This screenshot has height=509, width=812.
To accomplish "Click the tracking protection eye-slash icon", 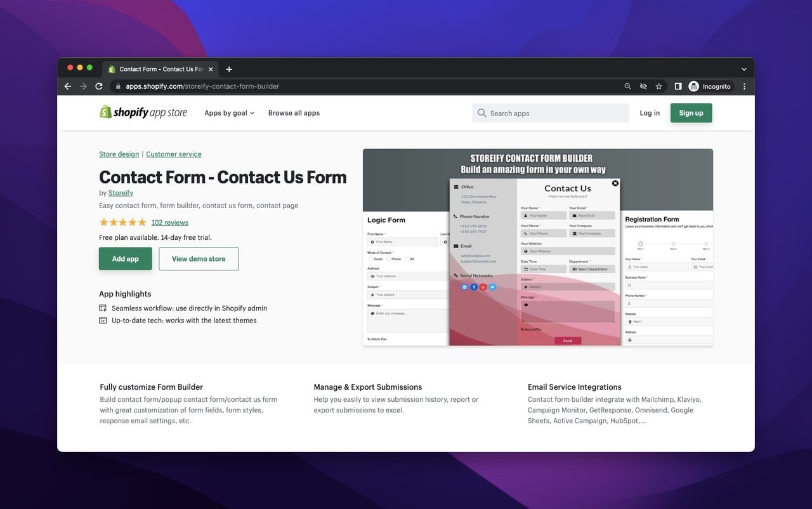I will pyautogui.click(x=643, y=86).
